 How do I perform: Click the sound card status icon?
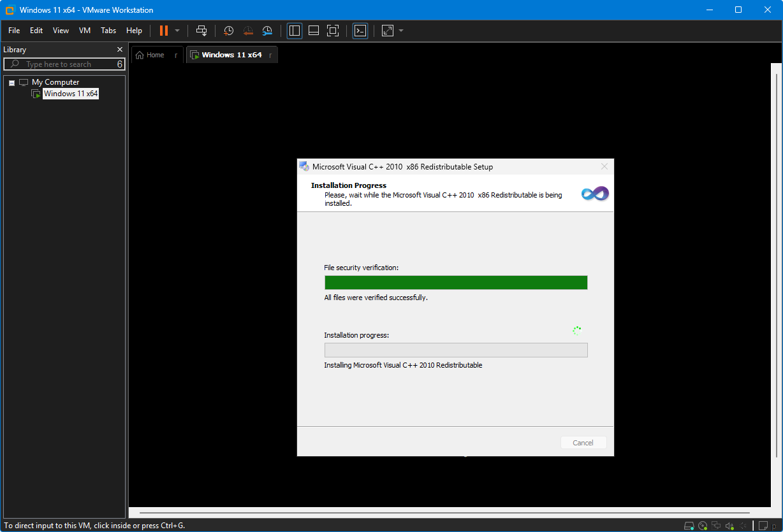coord(729,526)
